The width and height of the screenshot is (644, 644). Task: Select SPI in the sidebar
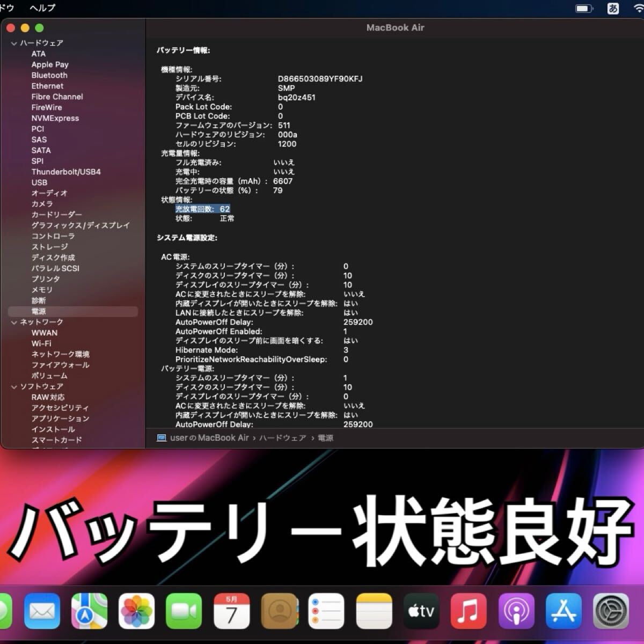(38, 161)
